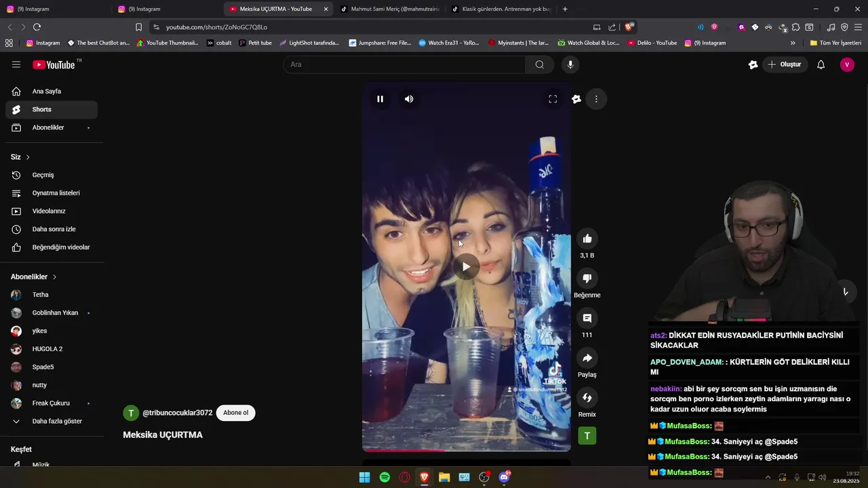Open Tüm Yer İşaretleri folder
The width and height of the screenshot is (868, 488).
[x=835, y=43]
